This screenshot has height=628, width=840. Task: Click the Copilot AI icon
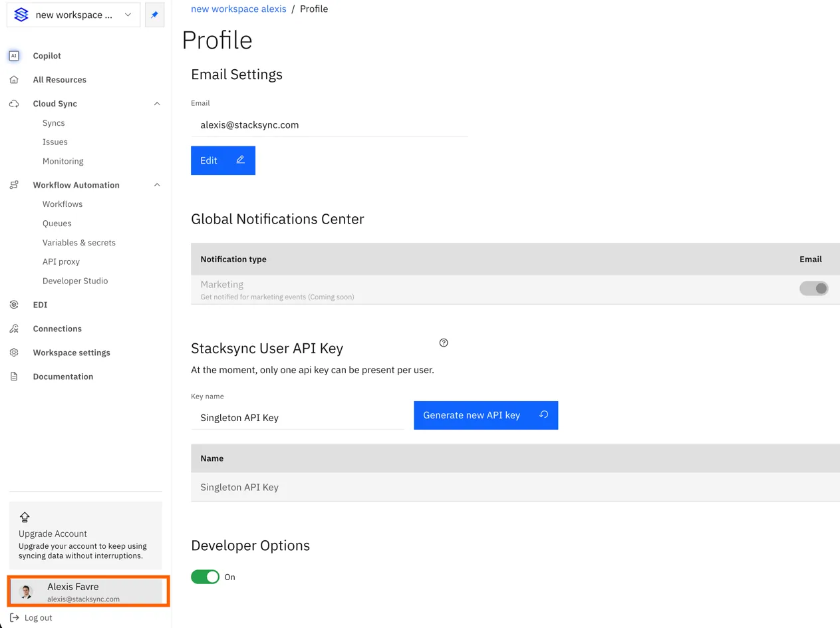pos(14,56)
